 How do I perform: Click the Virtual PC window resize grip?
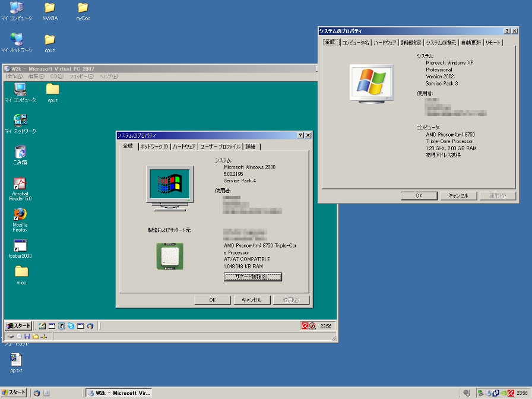click(x=334, y=338)
